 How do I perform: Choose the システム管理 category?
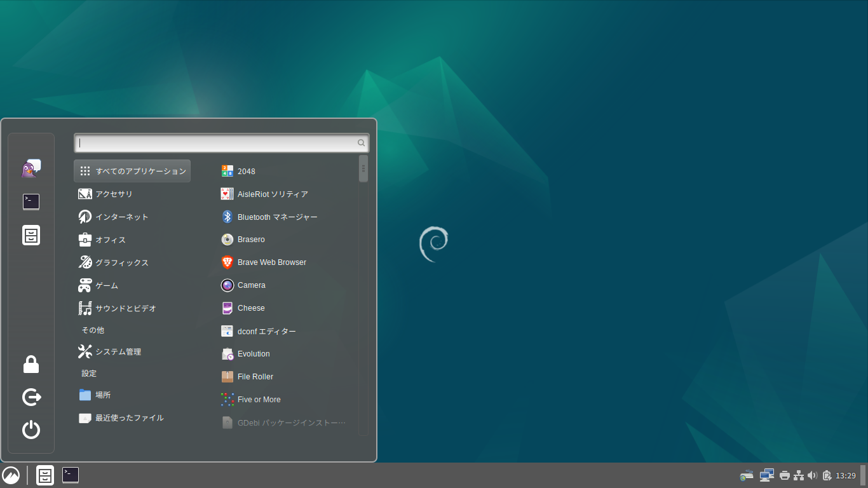click(118, 351)
